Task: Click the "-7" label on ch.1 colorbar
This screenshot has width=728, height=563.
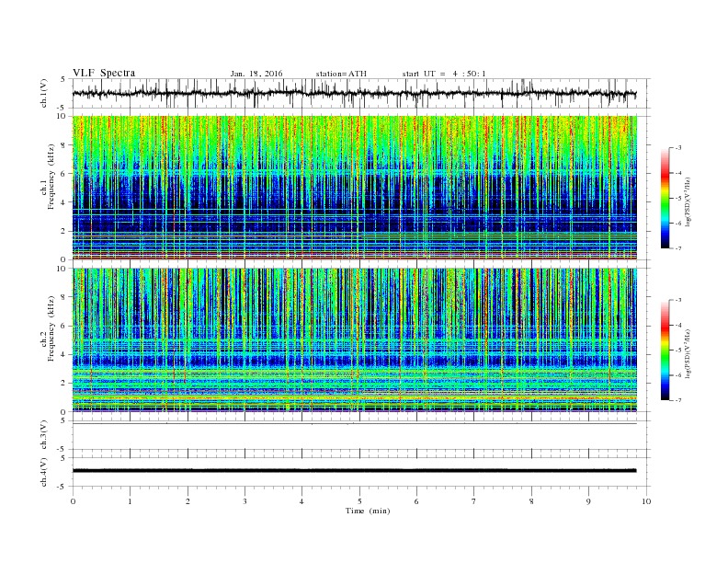Action: pos(677,248)
